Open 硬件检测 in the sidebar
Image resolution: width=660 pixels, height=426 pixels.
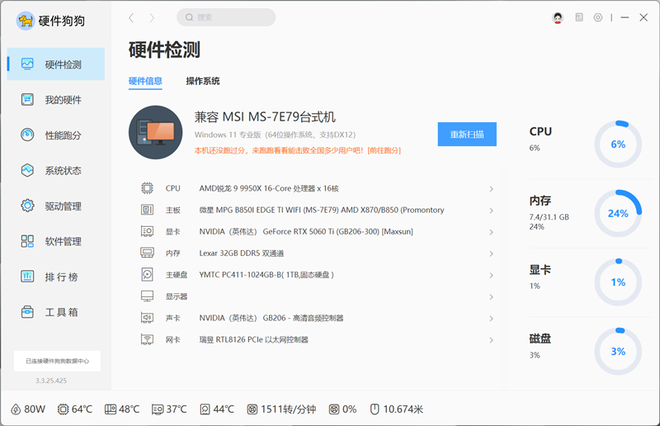[x=60, y=65]
